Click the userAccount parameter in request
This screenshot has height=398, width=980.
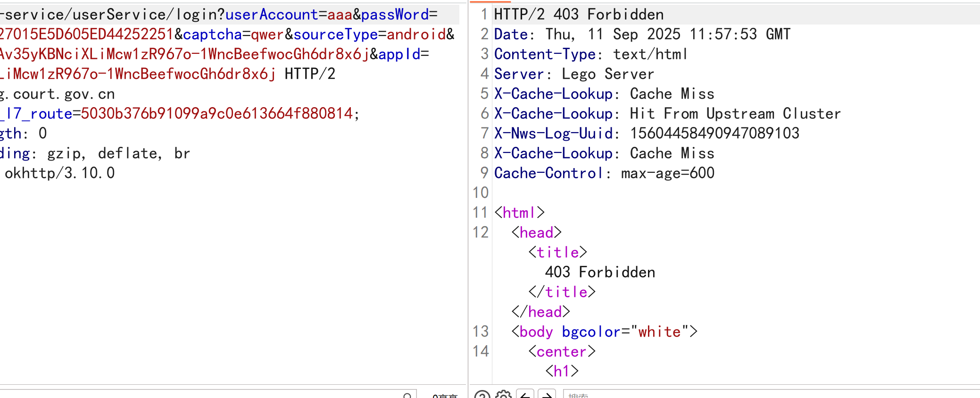(272, 15)
